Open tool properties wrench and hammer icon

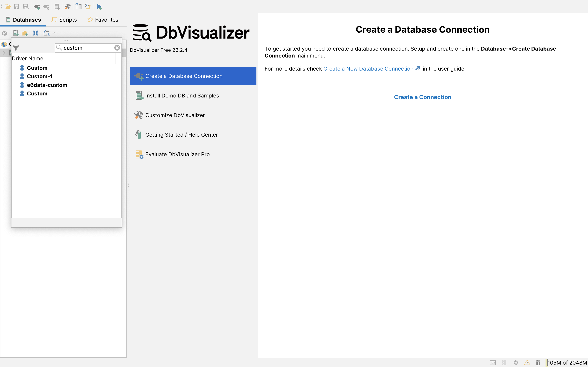coord(68,7)
